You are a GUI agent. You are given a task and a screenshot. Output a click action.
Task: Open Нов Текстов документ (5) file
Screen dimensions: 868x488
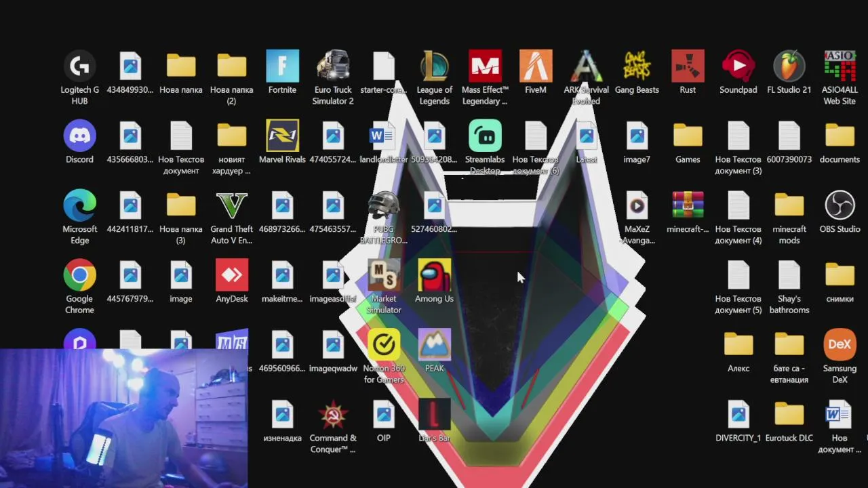[x=738, y=287]
